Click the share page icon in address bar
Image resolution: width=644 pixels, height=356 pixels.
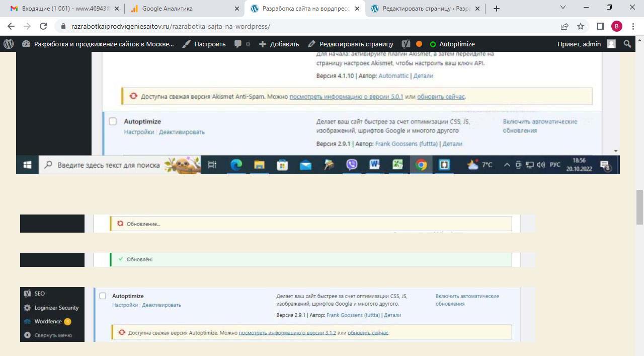565,26
